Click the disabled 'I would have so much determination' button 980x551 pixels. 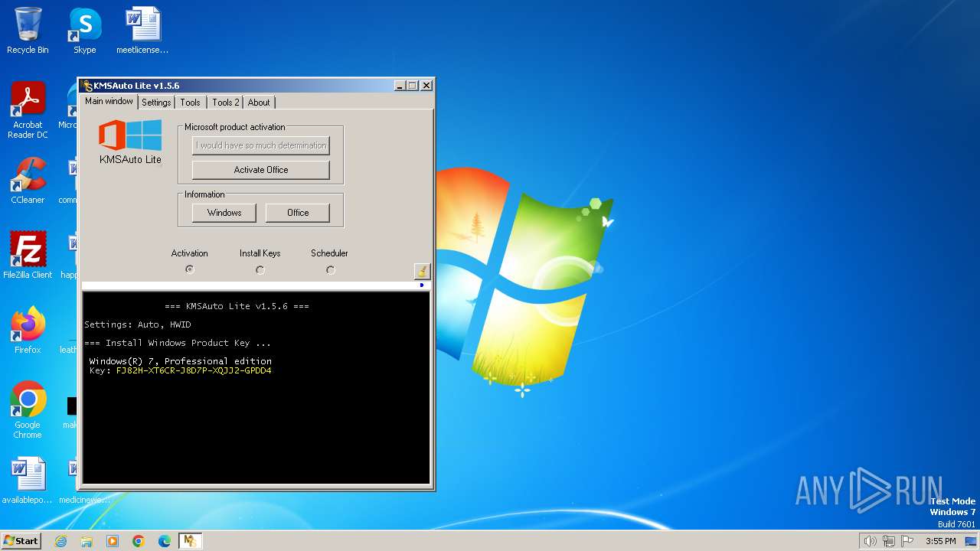click(x=261, y=145)
